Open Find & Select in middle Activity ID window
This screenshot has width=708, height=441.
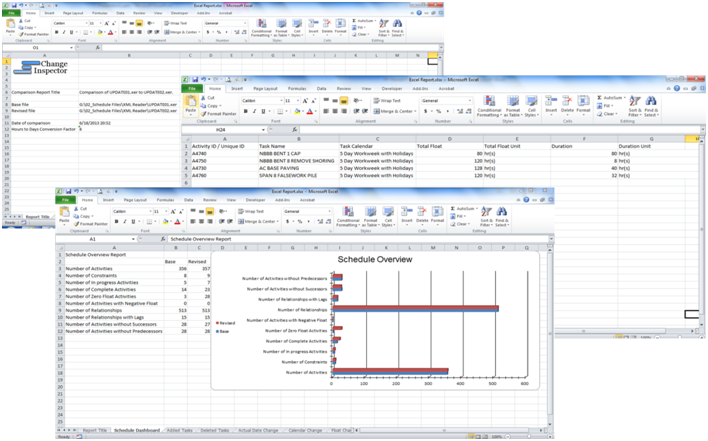651,107
